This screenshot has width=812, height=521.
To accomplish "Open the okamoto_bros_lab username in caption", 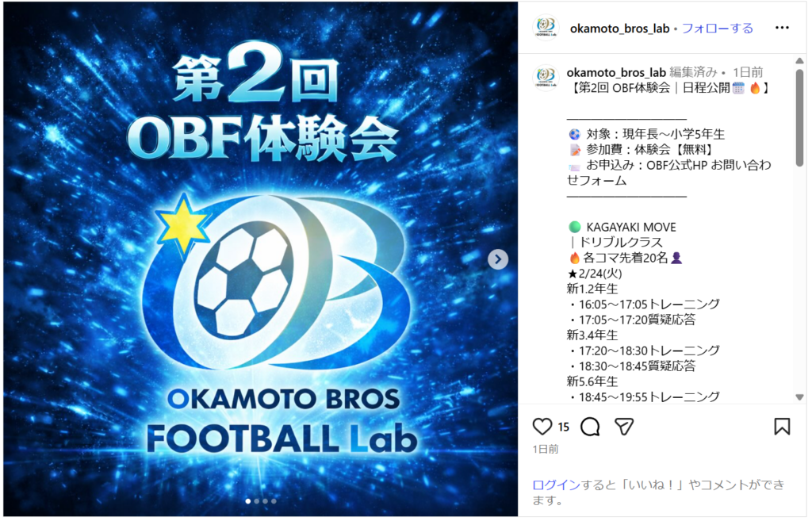I will coord(616,72).
